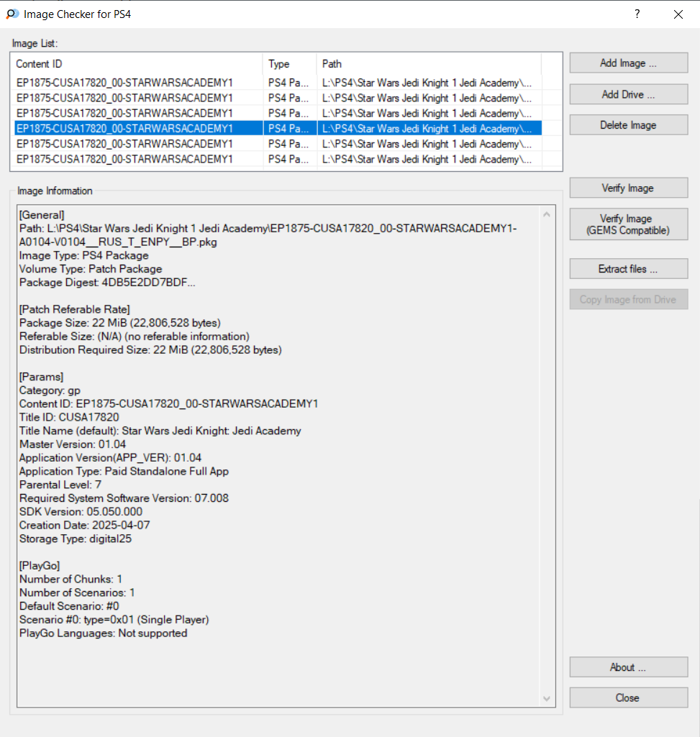
Task: Click the 'Category: gp' line
Action: [50, 390]
